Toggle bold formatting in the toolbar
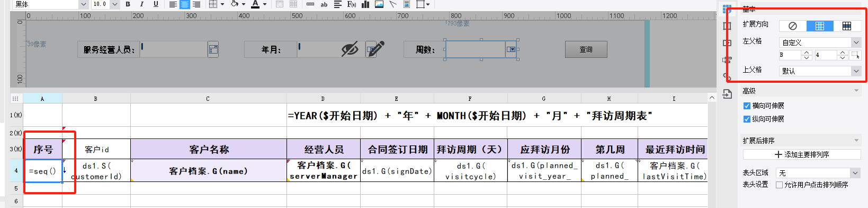This screenshot has height=208, width=868. [128, 4]
